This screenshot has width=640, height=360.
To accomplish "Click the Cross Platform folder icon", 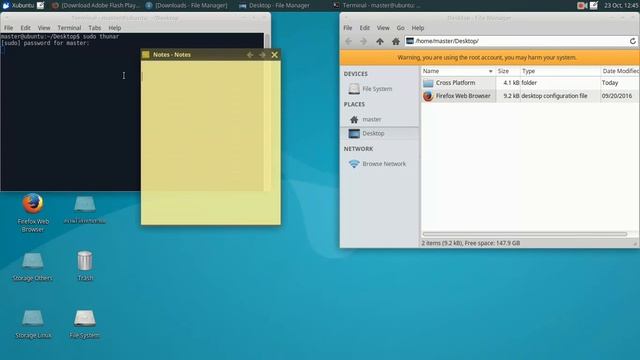I will (x=428, y=83).
